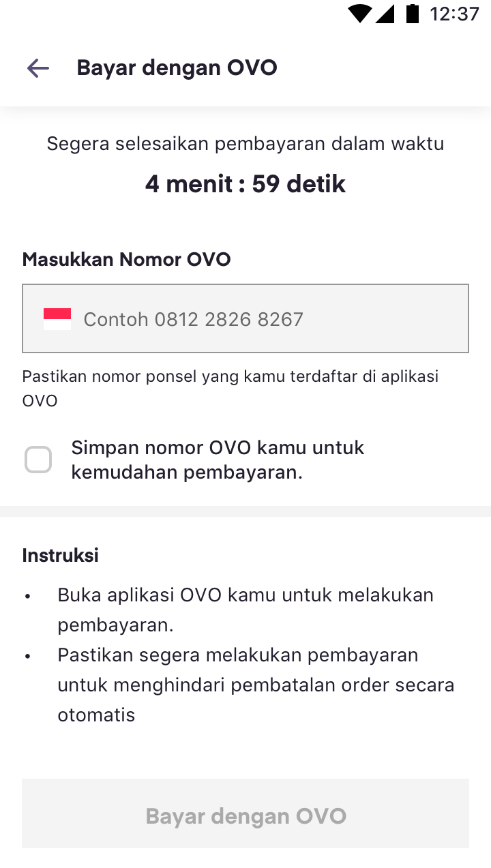This screenshot has width=491, height=868.
Task: Tap the Buka aplikasi OVO instruction
Action: coord(245,610)
